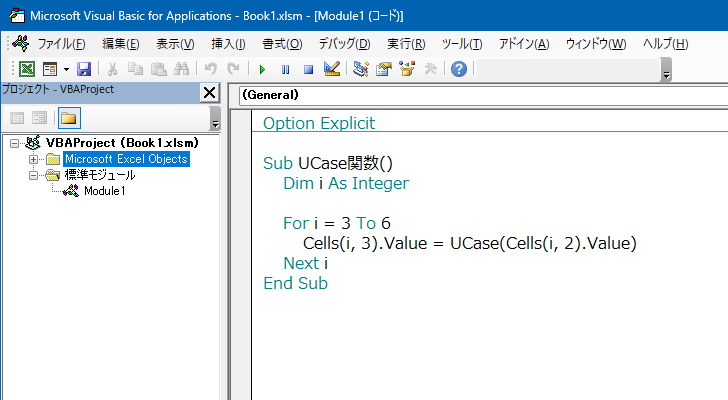Toggle Design Mode icon
Image resolution: width=728 pixels, height=400 pixels.
(x=332, y=69)
